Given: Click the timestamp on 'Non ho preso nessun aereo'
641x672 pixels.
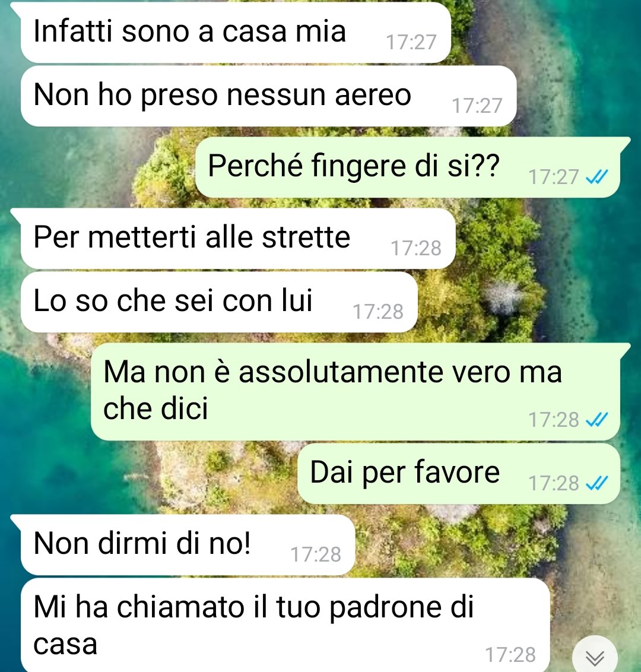Looking at the screenshot, I should click(x=477, y=106).
